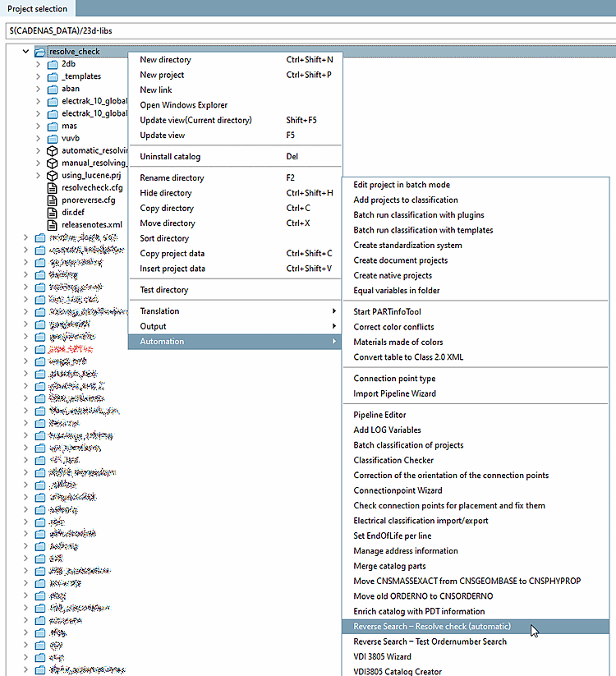Select Connection point type
Viewport: 616px width, 676px height.
pyautogui.click(x=476, y=379)
